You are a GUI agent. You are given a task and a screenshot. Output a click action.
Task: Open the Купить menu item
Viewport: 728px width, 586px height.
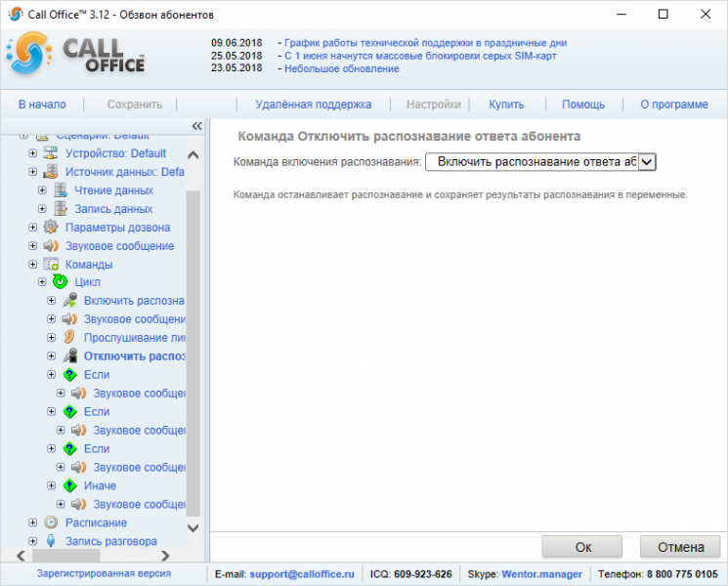[506, 105]
